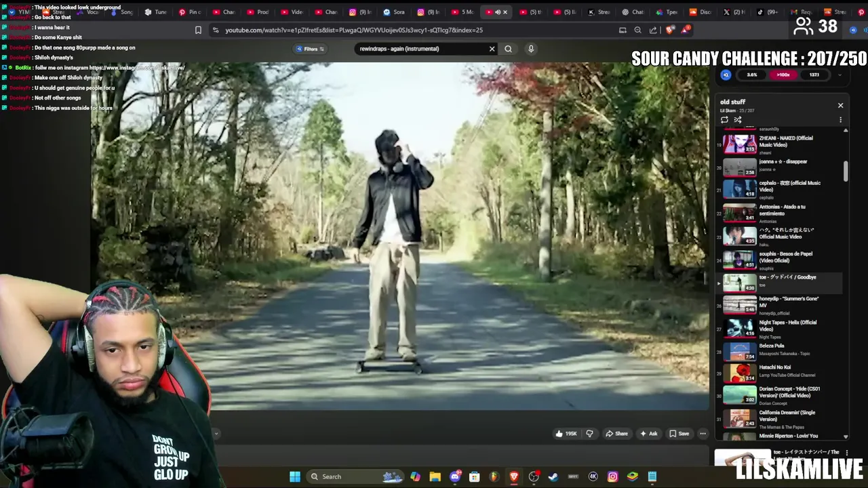
Task: Close the active YouTube tab
Action: (x=505, y=12)
